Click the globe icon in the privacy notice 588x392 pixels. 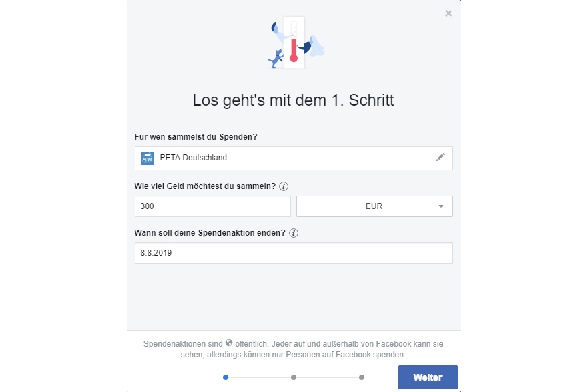pyautogui.click(x=229, y=343)
